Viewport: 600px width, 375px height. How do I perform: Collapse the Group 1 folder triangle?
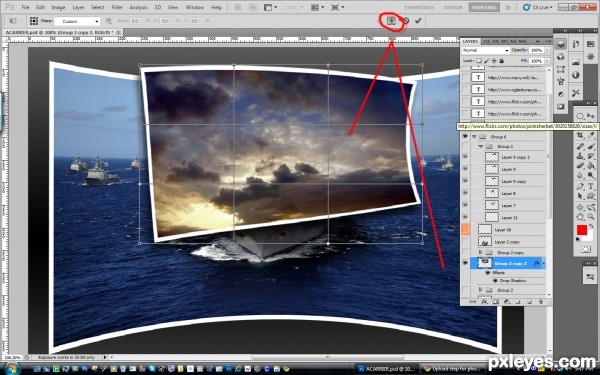coord(481,147)
